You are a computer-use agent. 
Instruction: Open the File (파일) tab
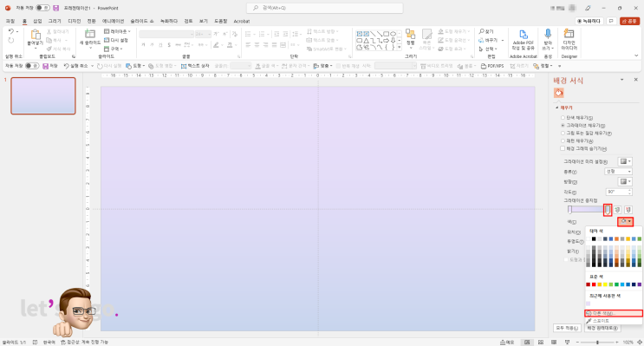[10, 21]
